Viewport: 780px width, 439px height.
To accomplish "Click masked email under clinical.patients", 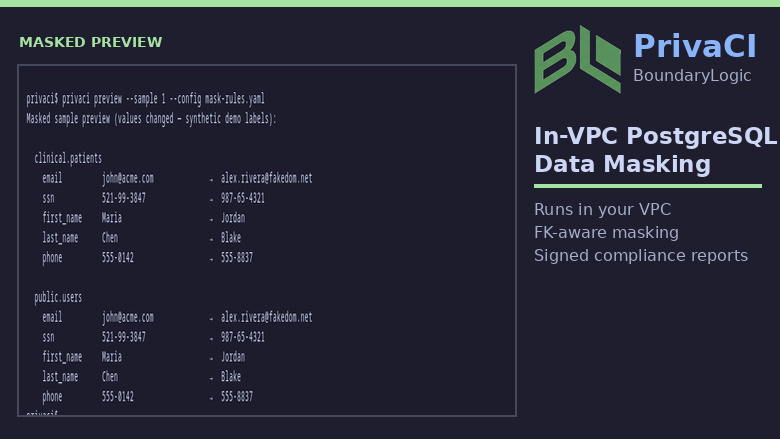I will click(x=267, y=178).
